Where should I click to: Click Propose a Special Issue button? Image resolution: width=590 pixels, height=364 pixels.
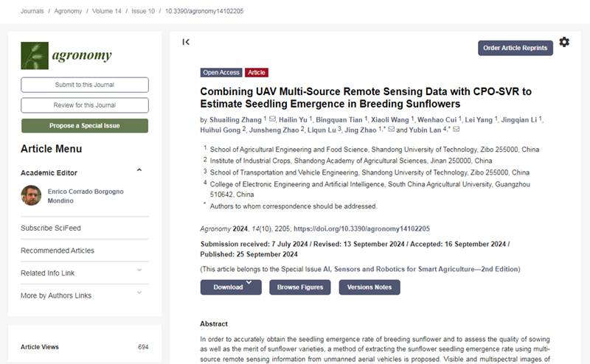[85, 125]
